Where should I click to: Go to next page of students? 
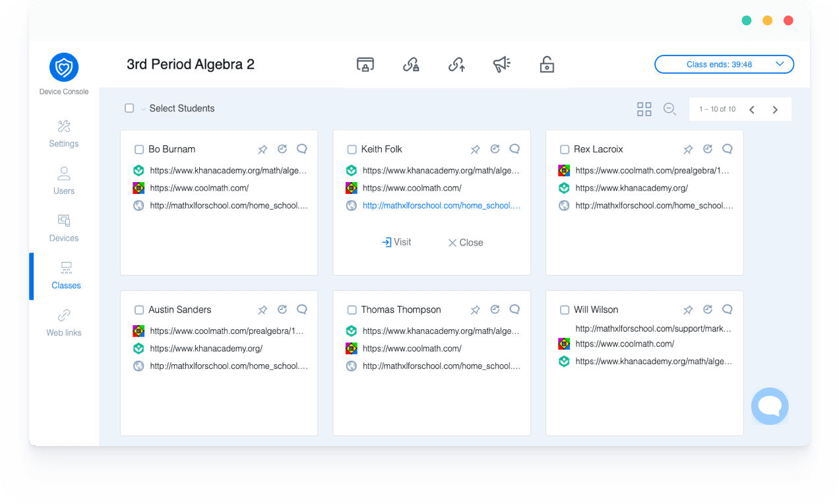coord(775,110)
